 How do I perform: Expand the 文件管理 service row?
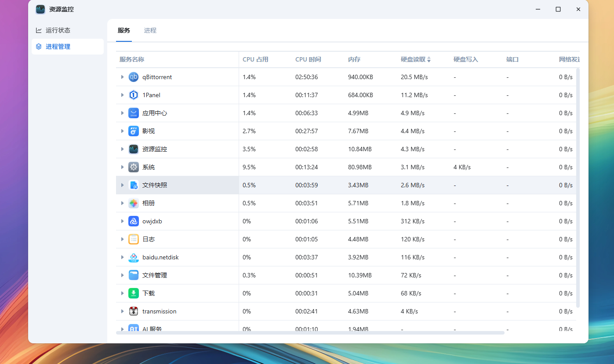click(122, 275)
